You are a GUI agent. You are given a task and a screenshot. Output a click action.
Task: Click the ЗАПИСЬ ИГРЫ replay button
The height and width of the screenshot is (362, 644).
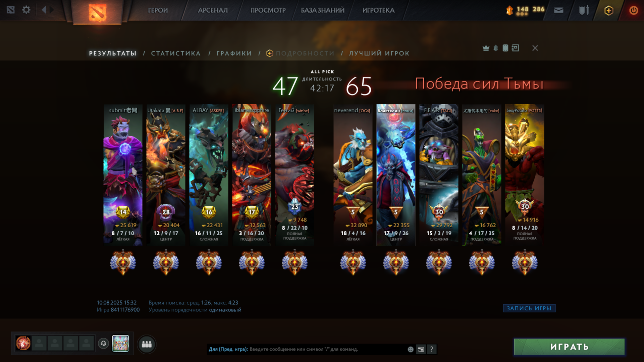point(529,308)
